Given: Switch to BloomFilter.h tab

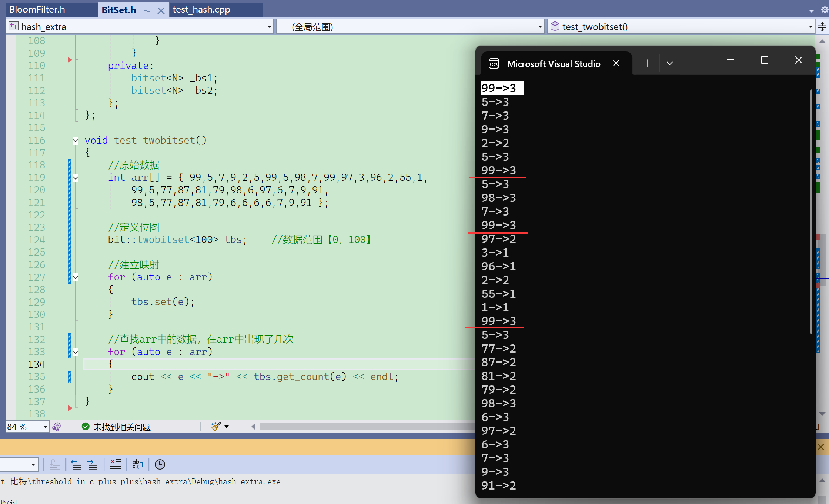Looking at the screenshot, I should tap(37, 10).
